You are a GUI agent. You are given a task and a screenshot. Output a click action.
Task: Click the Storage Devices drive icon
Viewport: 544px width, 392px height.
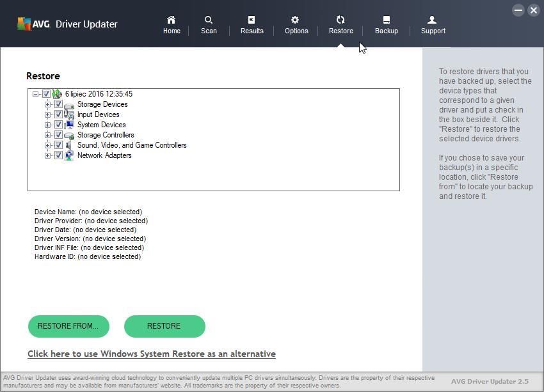[69, 105]
